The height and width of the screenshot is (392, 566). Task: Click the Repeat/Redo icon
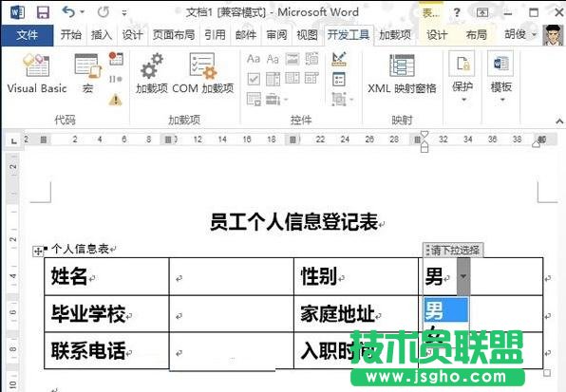pos(104,12)
